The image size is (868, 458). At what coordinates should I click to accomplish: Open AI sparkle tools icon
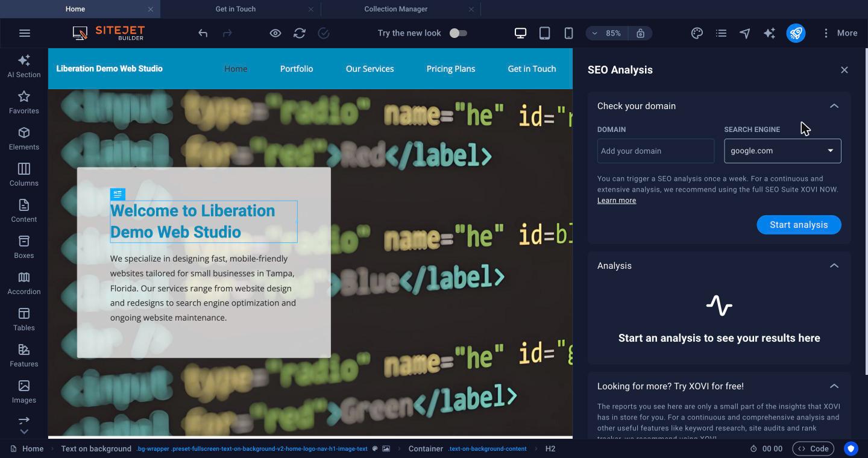[769, 33]
